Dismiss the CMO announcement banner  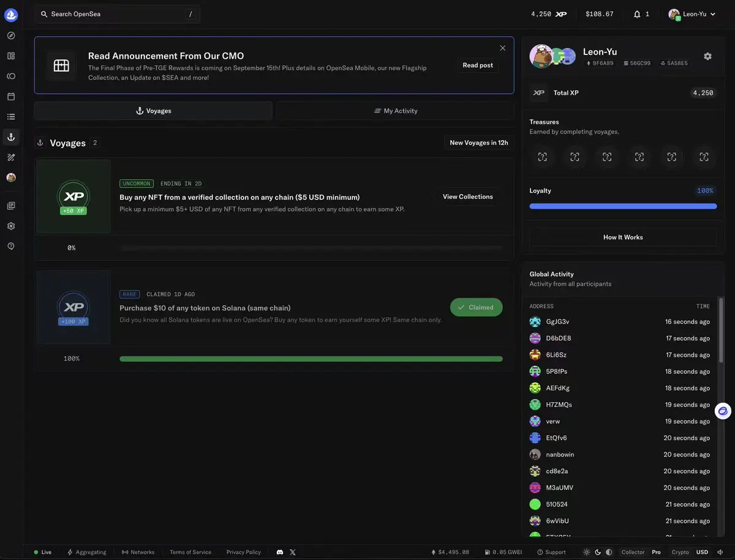coord(502,48)
